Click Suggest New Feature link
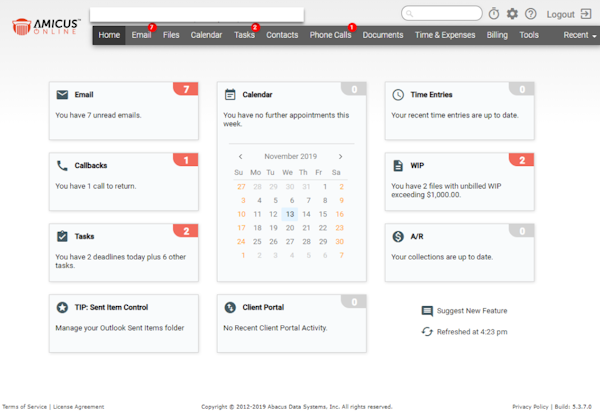Image resolution: width=600 pixels, height=413 pixels. coord(472,311)
